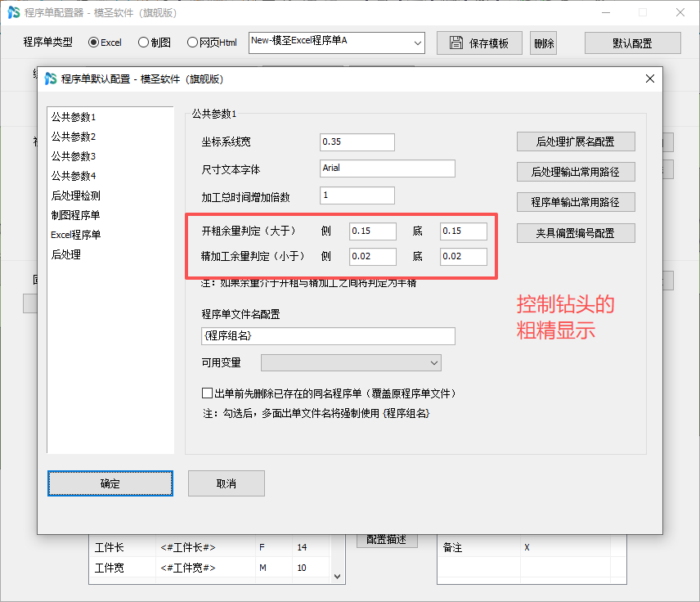The width and height of the screenshot is (700, 602).
Task: Open Excel程序单 settings page
Action: coord(75,235)
